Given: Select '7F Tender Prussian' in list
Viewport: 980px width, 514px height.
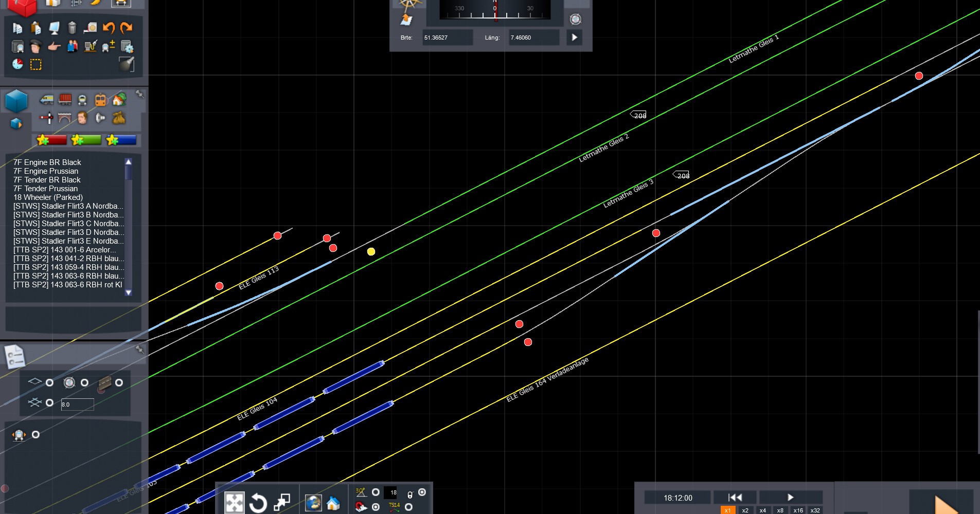Looking at the screenshot, I should click(x=46, y=189).
